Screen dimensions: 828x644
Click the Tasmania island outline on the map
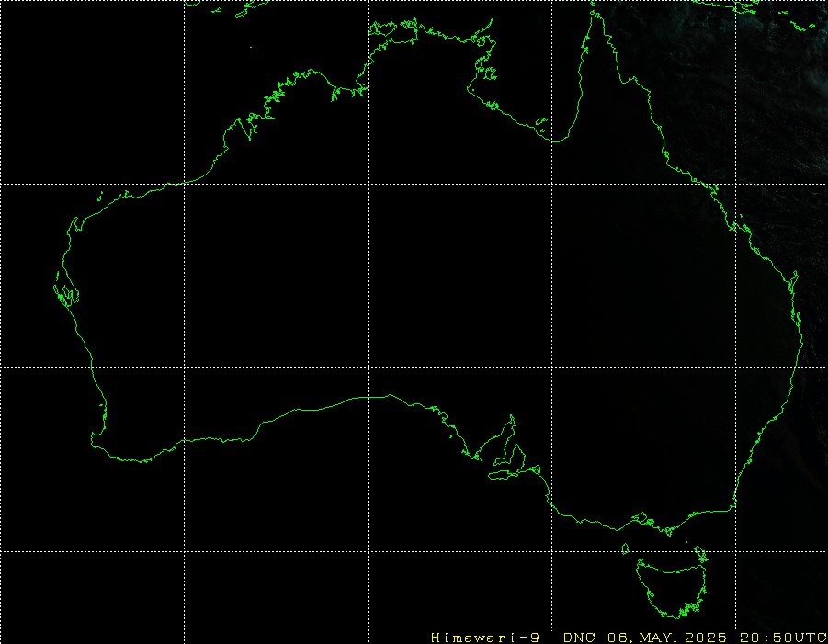(x=671, y=588)
